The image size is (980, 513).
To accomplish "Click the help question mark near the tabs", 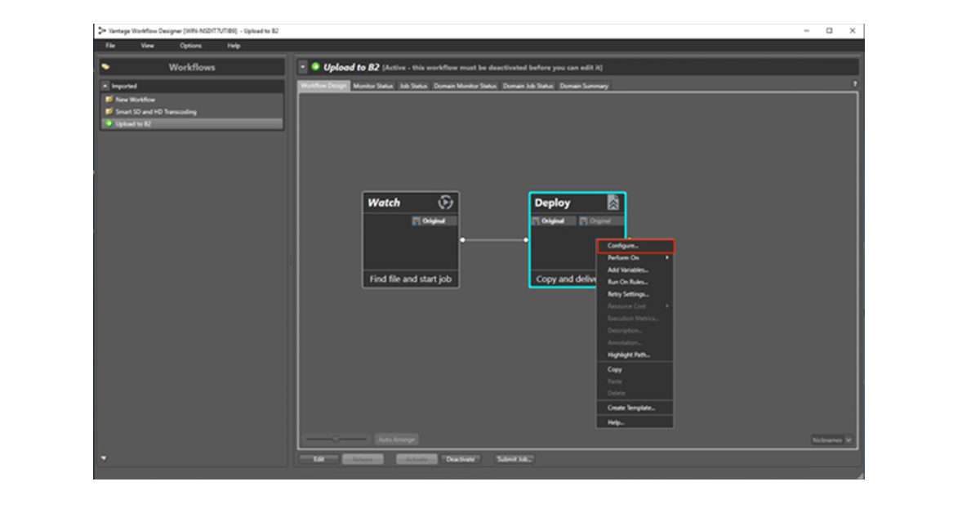I will tap(854, 84).
